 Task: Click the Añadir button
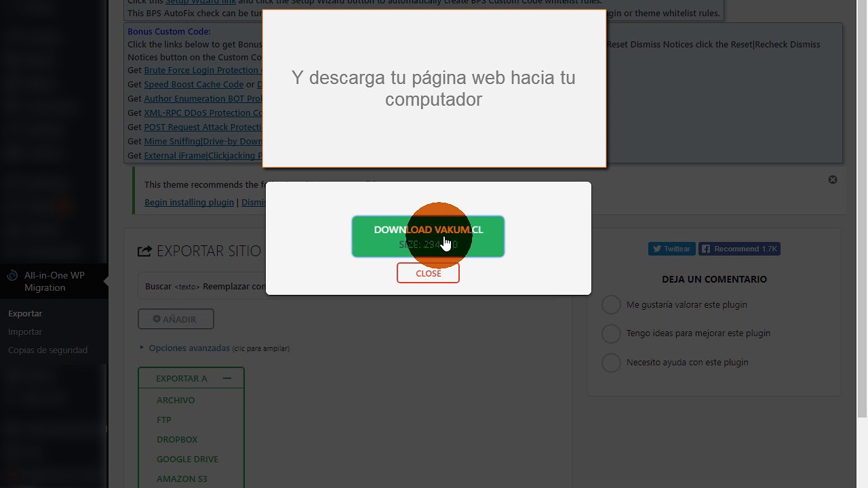click(x=176, y=319)
